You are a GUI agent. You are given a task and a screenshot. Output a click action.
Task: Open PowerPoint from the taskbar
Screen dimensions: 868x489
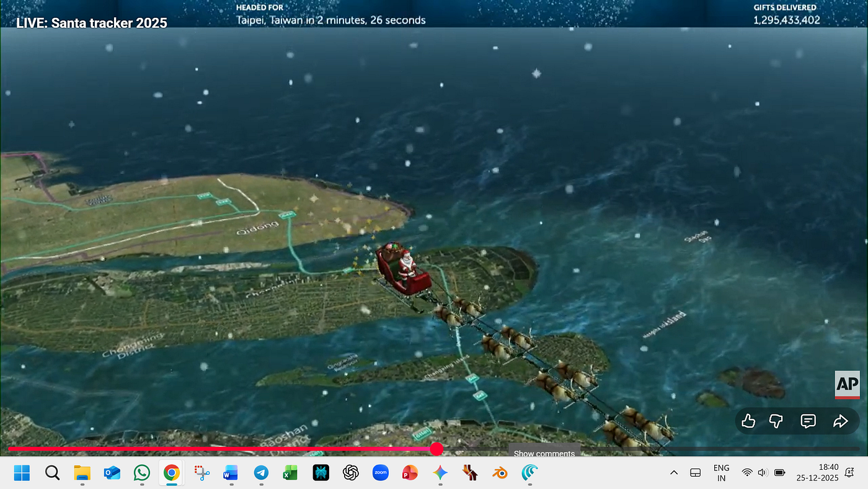(x=410, y=473)
